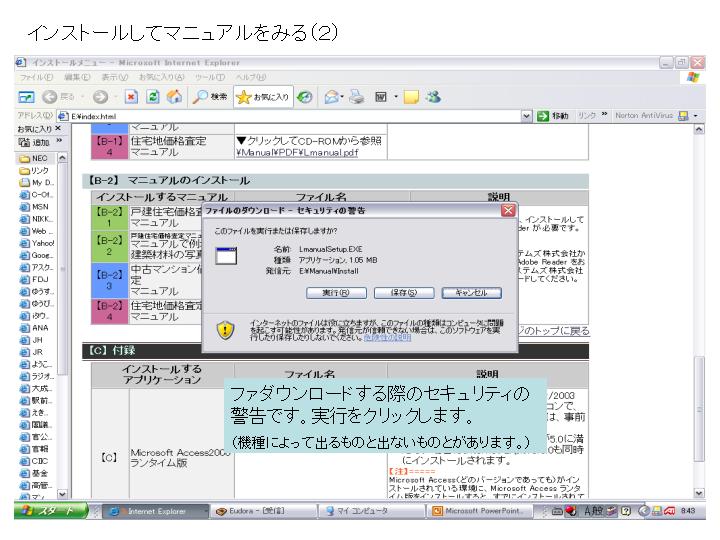Click the IME A般 input mode indicator
The width and height of the screenshot is (720, 540).
(x=592, y=511)
